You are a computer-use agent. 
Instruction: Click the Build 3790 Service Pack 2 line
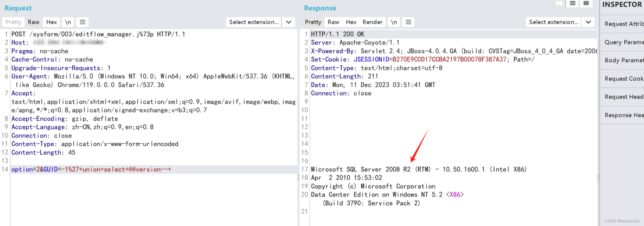click(x=371, y=203)
